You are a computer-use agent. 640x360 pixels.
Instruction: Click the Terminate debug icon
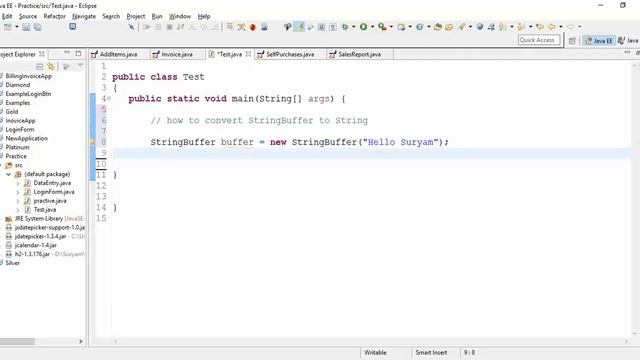[x=169, y=27]
